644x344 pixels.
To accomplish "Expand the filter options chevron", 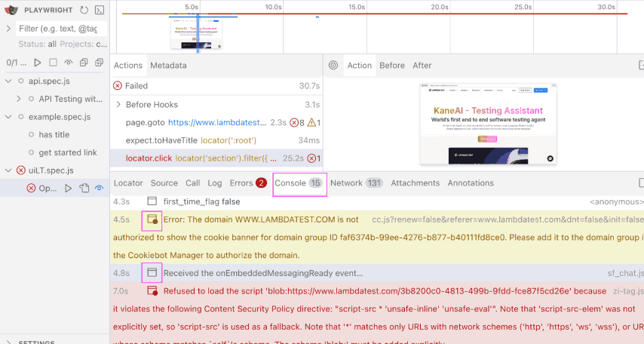I will tap(8, 29).
